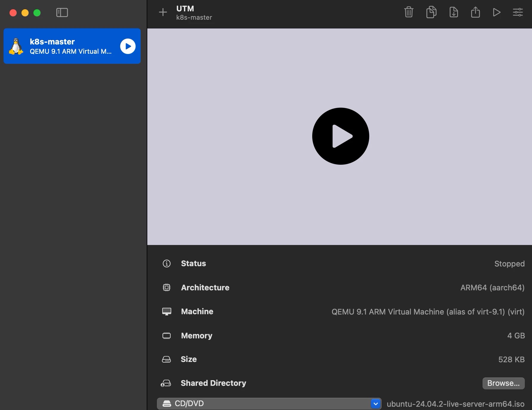Image resolution: width=532 pixels, height=410 pixels.
Task: Toggle the sidebar visibility icon
Action: 62,13
